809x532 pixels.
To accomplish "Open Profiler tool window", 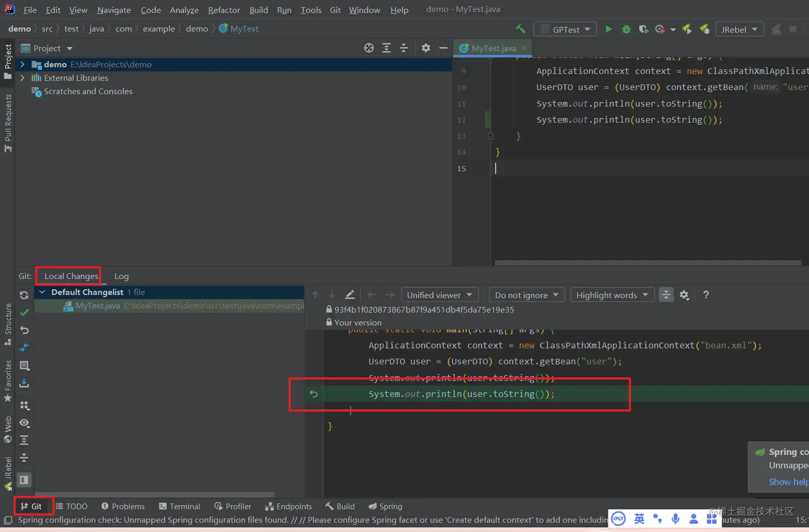I will point(232,506).
